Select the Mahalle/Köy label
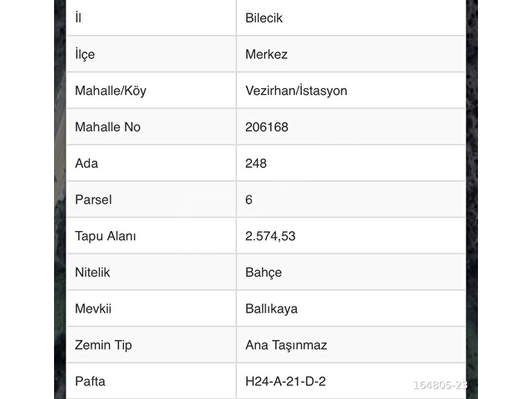Viewport: 532px width, 399px height. pos(111,91)
